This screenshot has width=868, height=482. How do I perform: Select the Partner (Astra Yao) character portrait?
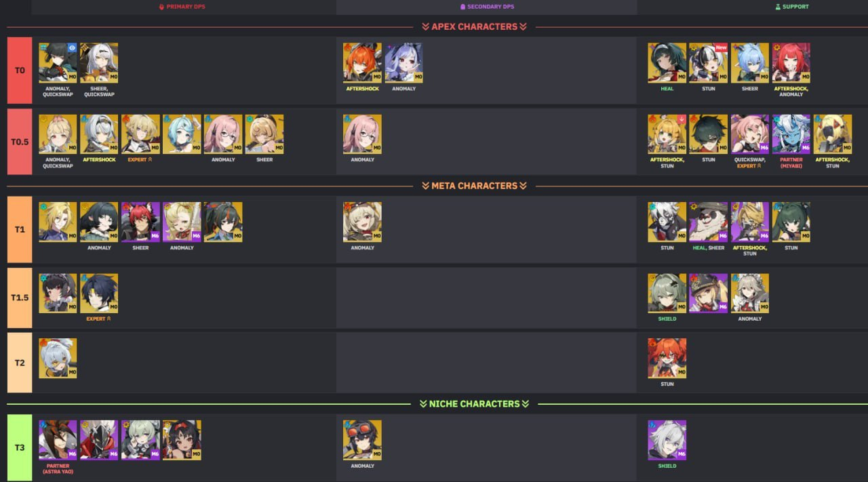[58, 439]
